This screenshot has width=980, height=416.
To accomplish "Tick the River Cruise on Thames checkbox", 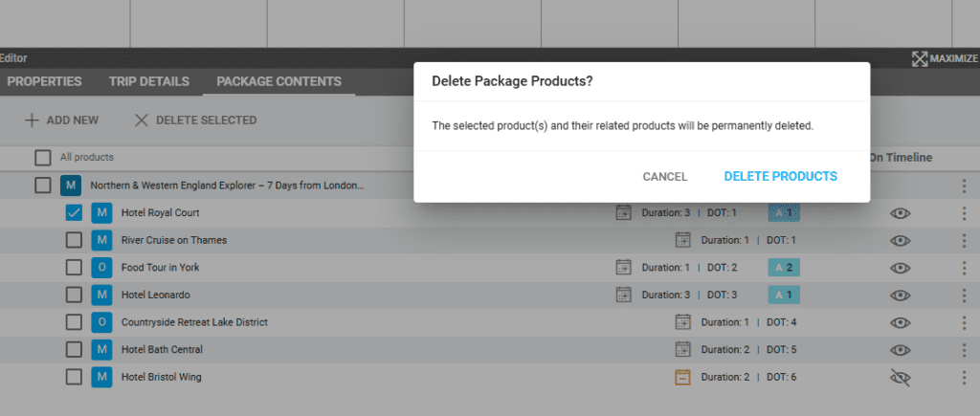I will (x=74, y=240).
